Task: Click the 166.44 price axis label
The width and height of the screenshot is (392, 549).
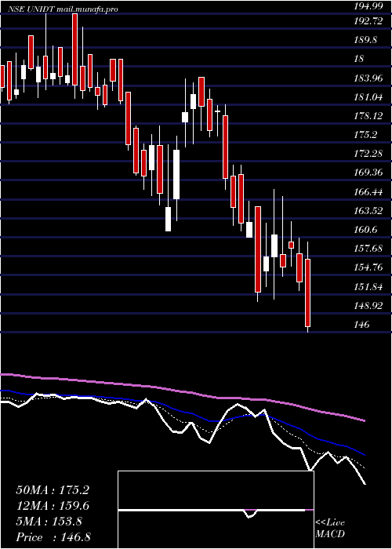Action: tap(368, 191)
